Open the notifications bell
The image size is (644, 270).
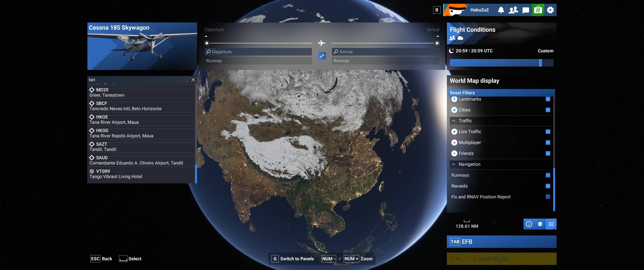pyautogui.click(x=501, y=10)
